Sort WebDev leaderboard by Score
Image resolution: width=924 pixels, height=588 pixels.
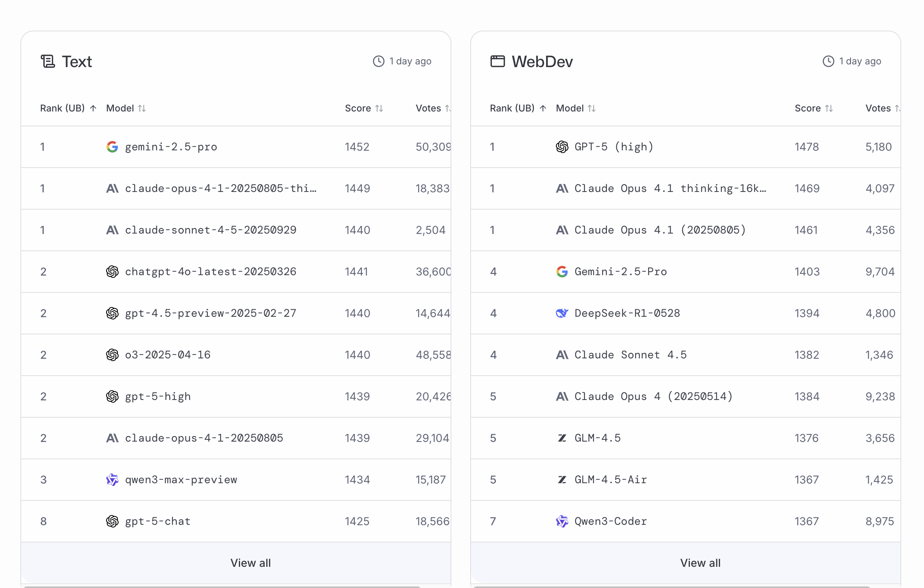tap(814, 108)
